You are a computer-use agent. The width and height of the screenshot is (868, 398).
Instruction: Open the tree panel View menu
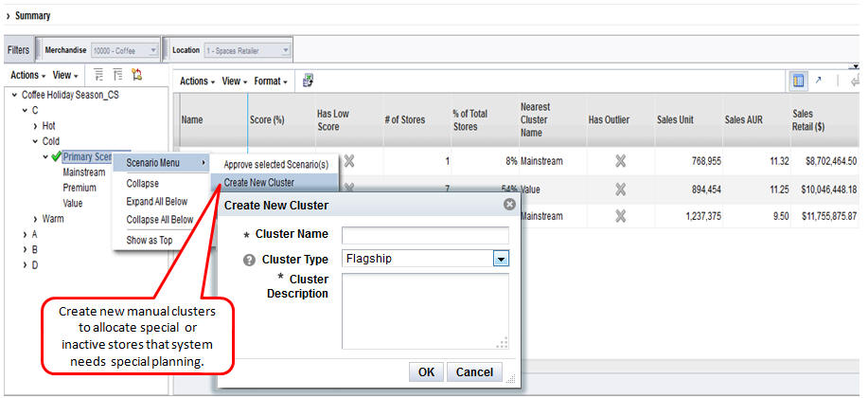click(65, 75)
